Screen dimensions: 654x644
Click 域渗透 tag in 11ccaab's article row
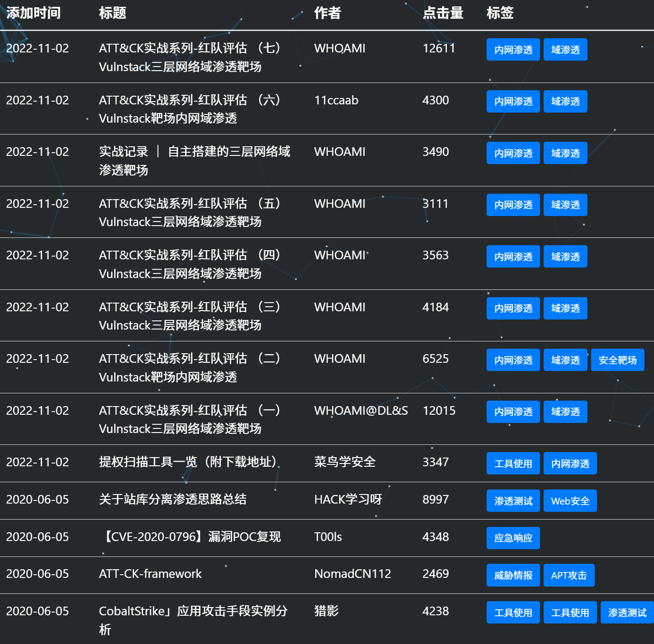point(565,101)
